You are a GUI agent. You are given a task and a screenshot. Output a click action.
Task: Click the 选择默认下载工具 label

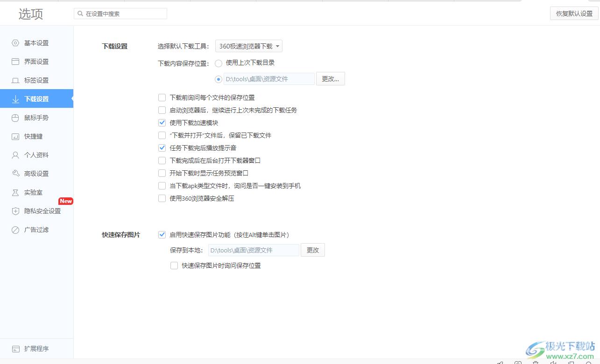pos(184,46)
